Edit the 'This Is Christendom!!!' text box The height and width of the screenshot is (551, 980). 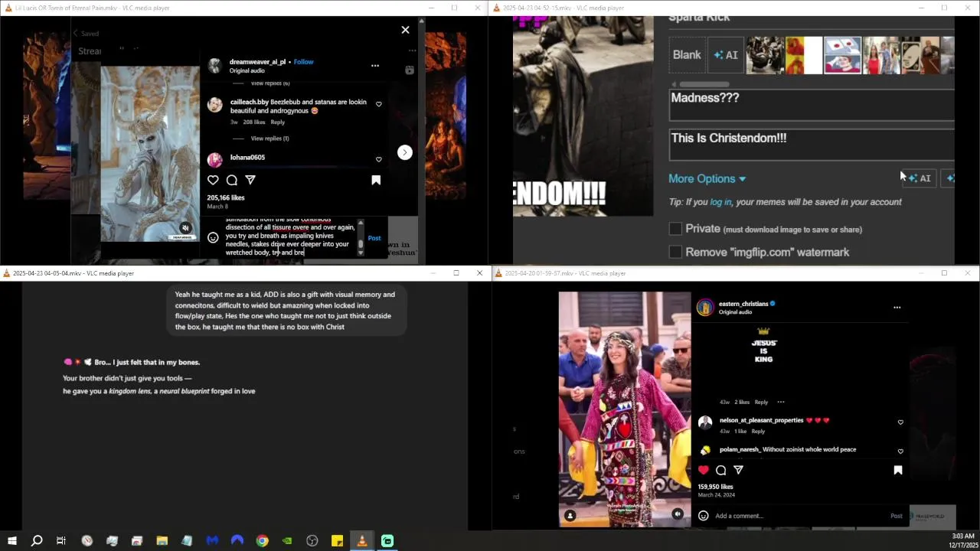pos(812,145)
